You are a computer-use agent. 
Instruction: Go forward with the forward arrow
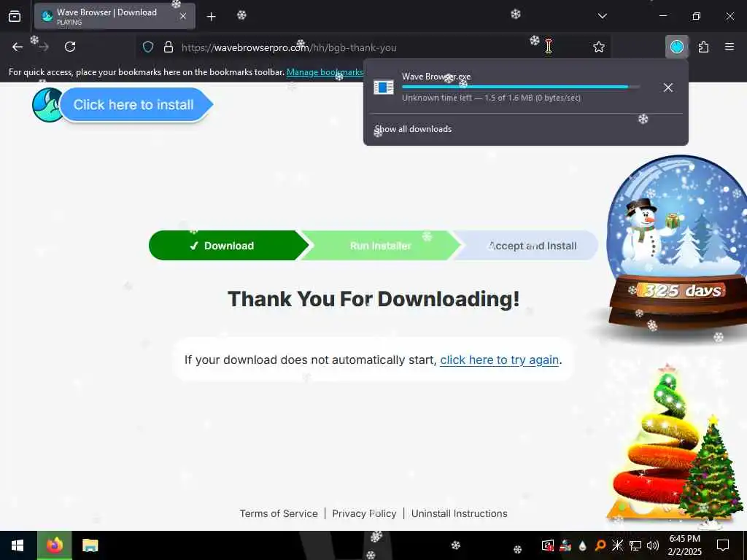click(x=44, y=47)
